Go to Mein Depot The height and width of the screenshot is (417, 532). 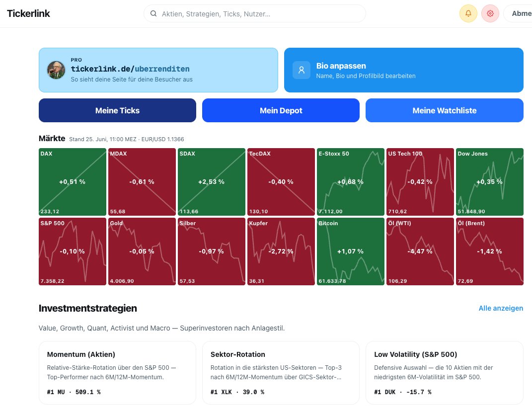coord(281,110)
